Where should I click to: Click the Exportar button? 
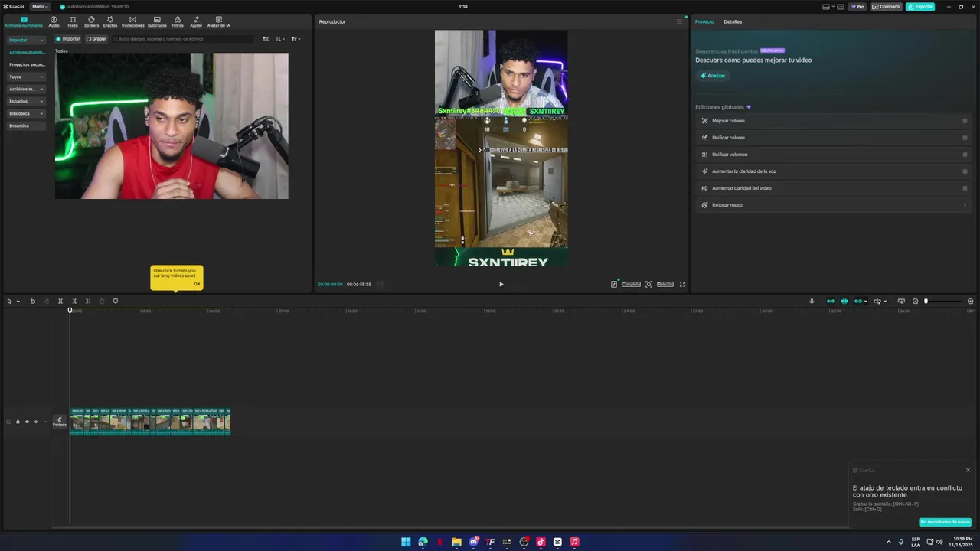(x=920, y=6)
